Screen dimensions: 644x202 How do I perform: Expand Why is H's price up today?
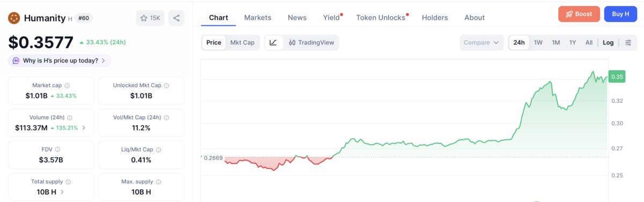[60, 61]
